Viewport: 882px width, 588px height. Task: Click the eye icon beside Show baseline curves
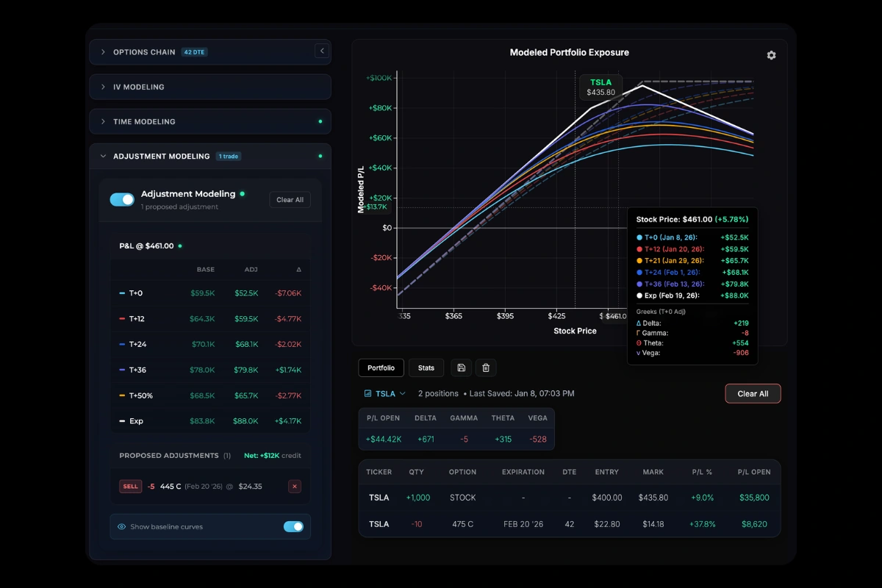point(121,526)
